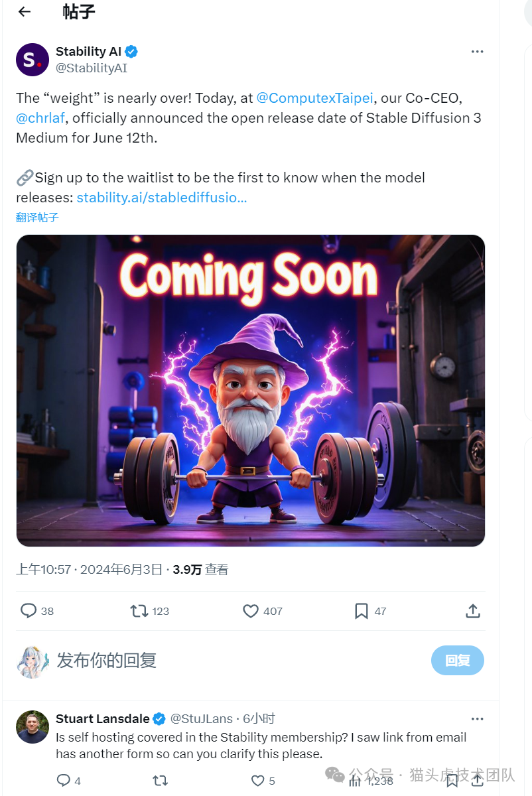Click the back arrow icon
This screenshot has height=796, width=532.
click(25, 11)
